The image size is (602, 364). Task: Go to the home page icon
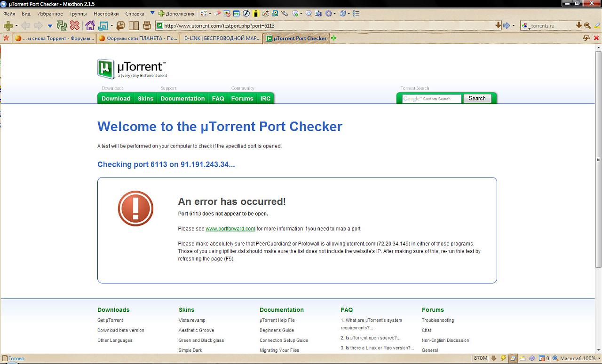point(90,25)
